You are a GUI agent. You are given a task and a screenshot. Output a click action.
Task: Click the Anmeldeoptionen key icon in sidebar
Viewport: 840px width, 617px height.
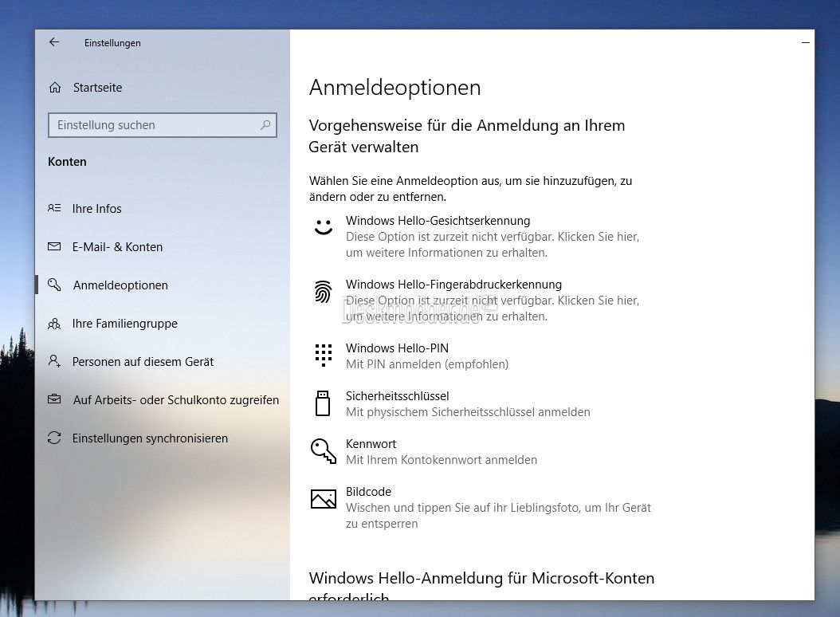[54, 285]
